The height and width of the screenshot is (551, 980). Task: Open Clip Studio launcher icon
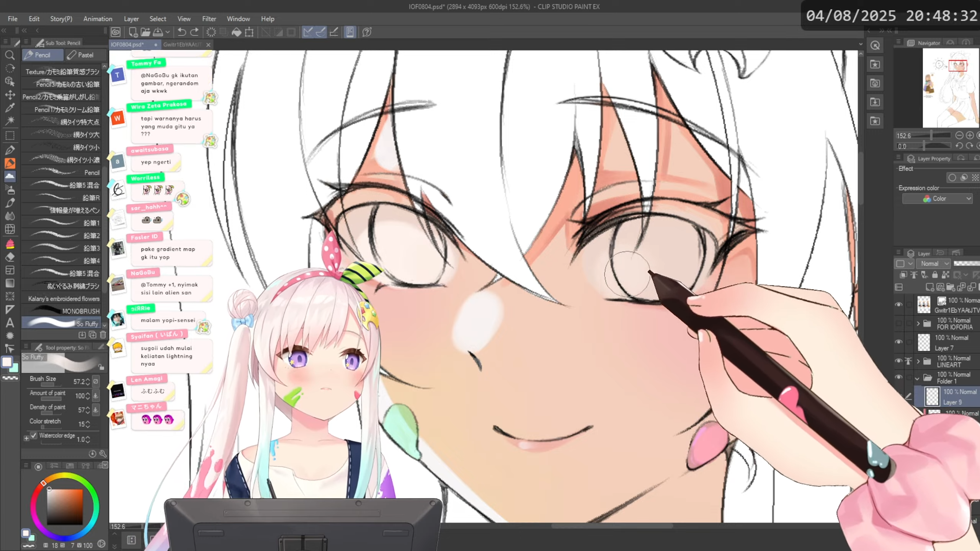pyautogui.click(x=116, y=32)
